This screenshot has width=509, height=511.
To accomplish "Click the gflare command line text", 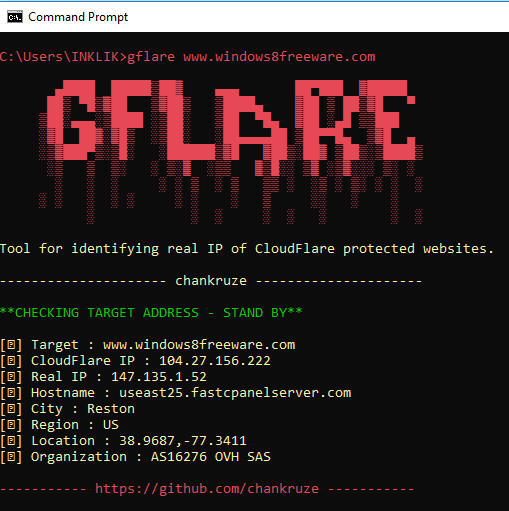I will (x=188, y=57).
